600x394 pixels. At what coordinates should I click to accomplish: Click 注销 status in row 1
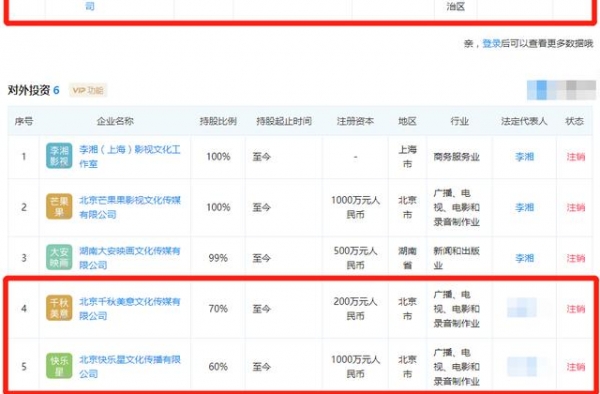pos(576,156)
